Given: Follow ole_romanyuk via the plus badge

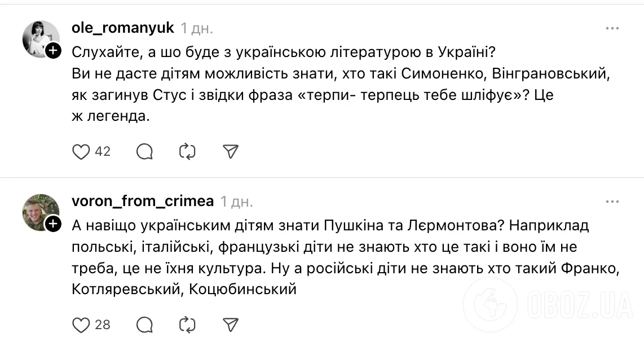Looking at the screenshot, I should click(x=52, y=51).
